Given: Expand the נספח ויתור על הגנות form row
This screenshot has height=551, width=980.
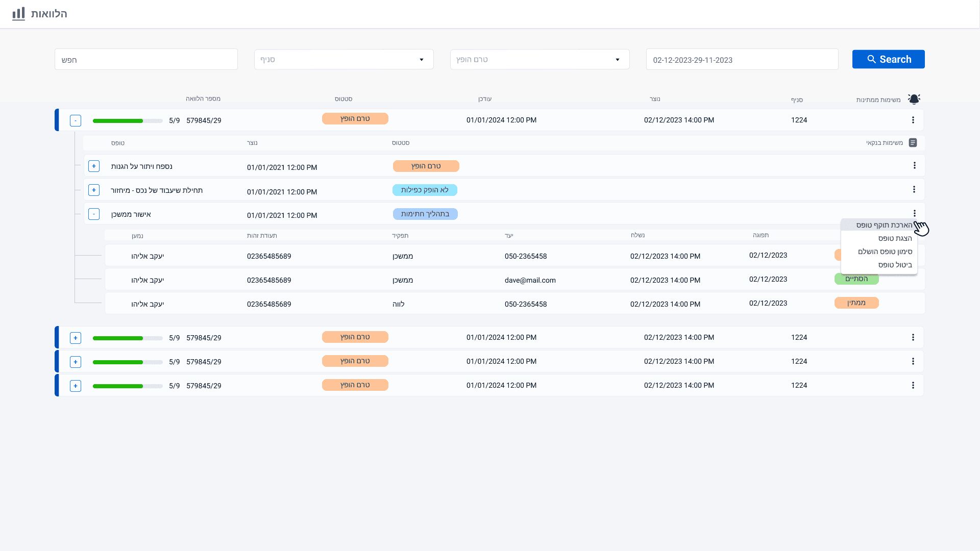Looking at the screenshot, I should [94, 166].
